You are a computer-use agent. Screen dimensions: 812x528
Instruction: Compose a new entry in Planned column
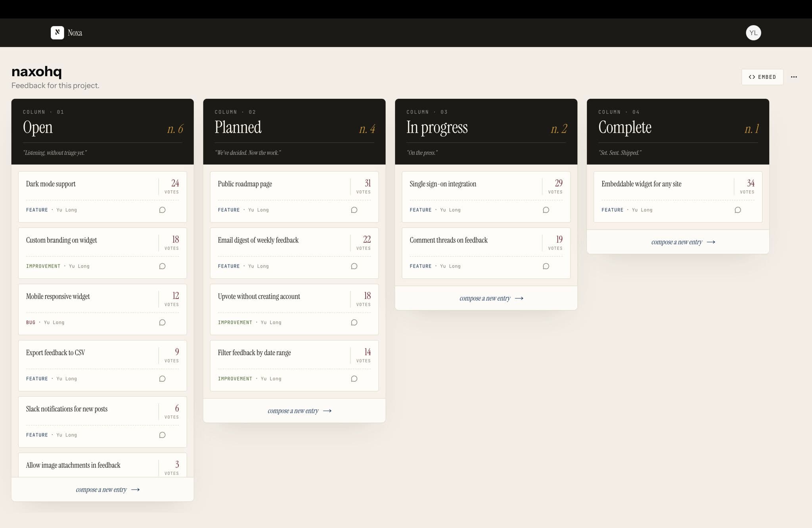300,411
